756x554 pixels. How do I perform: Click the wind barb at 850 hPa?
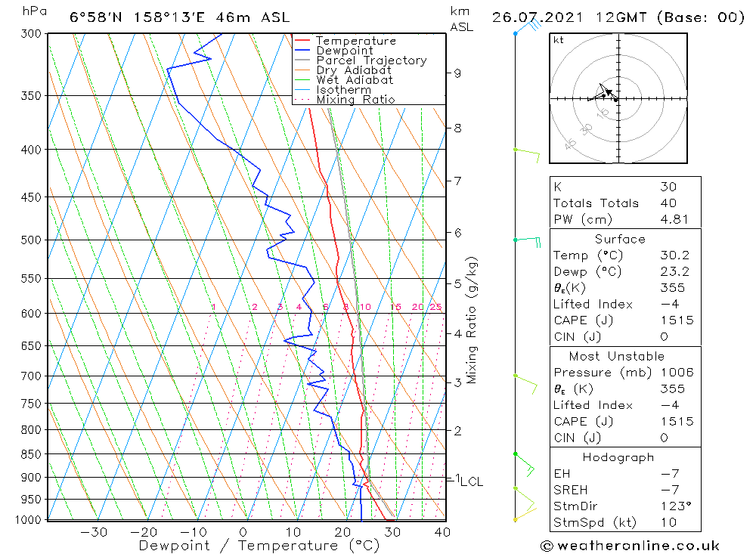coord(525,465)
